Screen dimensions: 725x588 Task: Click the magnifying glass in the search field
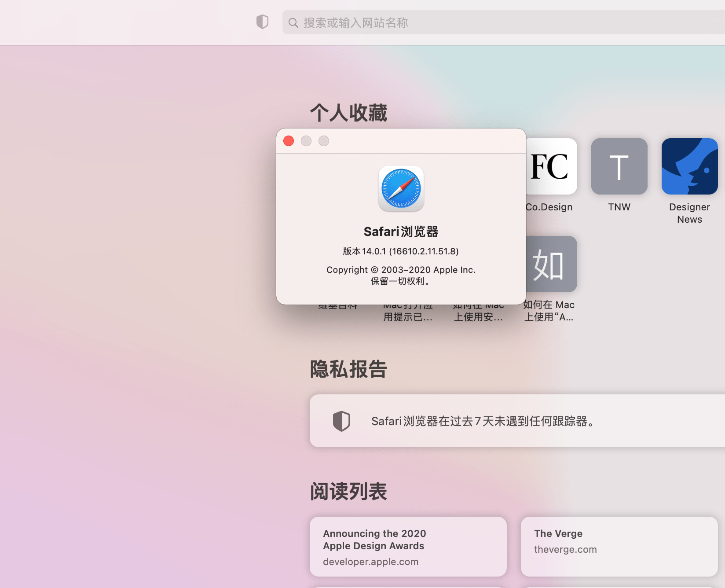coord(293,22)
